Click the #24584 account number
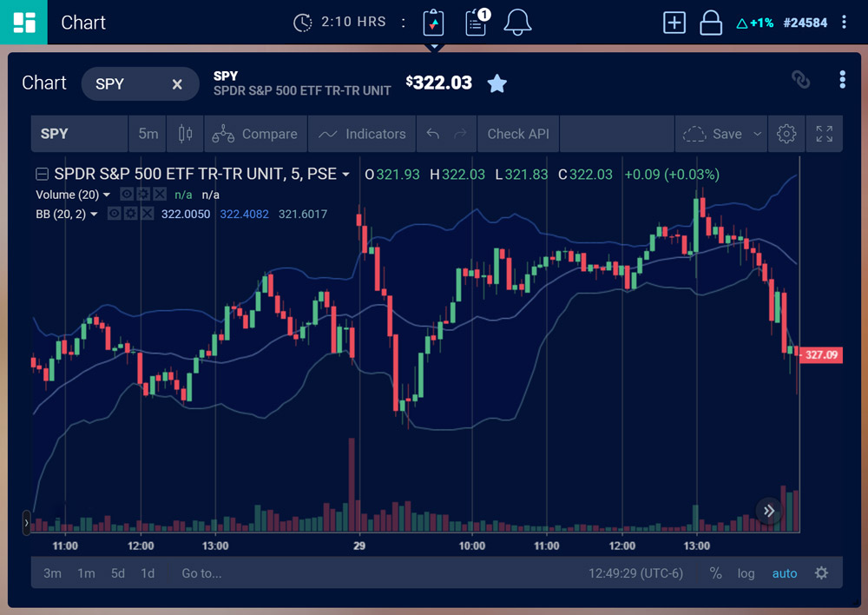The height and width of the screenshot is (615, 868). (806, 23)
